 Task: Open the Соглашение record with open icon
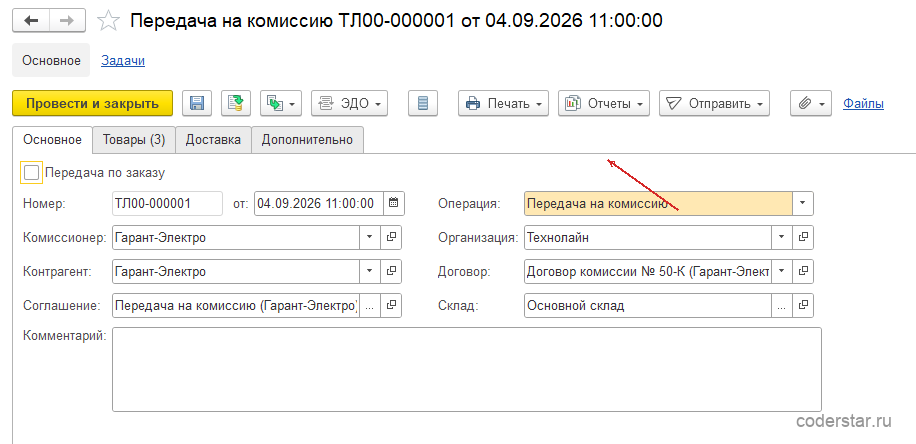[391, 305]
